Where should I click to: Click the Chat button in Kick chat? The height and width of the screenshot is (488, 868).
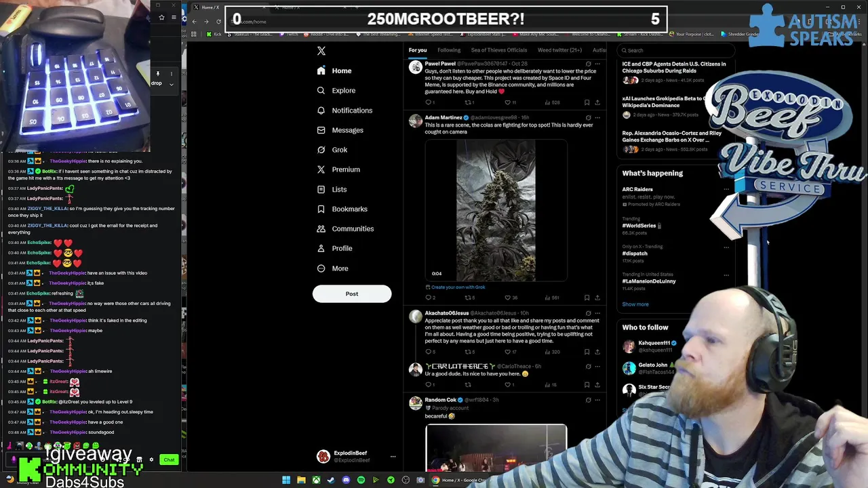tap(169, 460)
